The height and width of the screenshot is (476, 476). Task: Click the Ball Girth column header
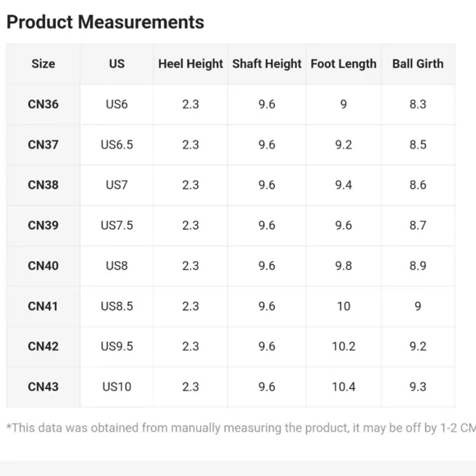[x=418, y=64]
